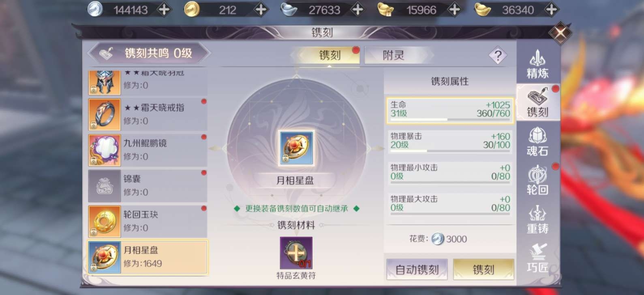Select the 镌刻 tab
The image size is (644, 295).
[x=329, y=55]
